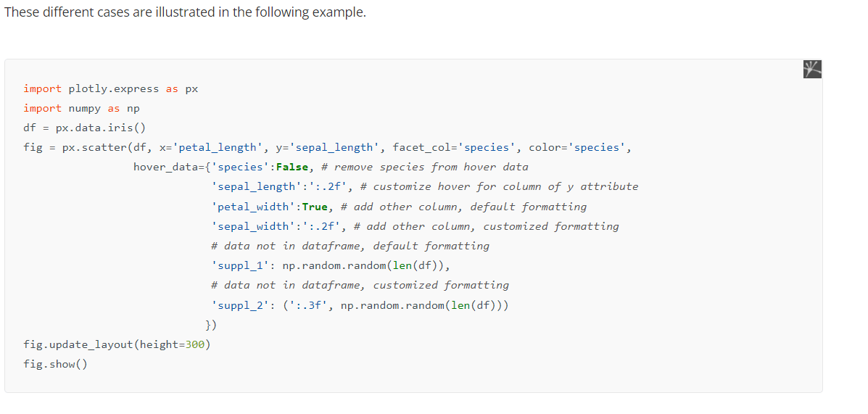868x414 pixels.
Task: Click the closing '})' line
Action: [211, 324]
